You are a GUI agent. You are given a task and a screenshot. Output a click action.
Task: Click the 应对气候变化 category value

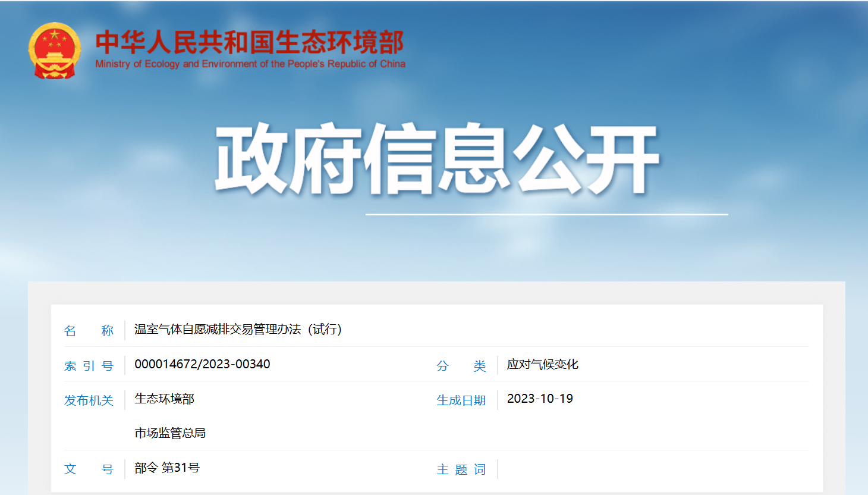pyautogui.click(x=542, y=364)
